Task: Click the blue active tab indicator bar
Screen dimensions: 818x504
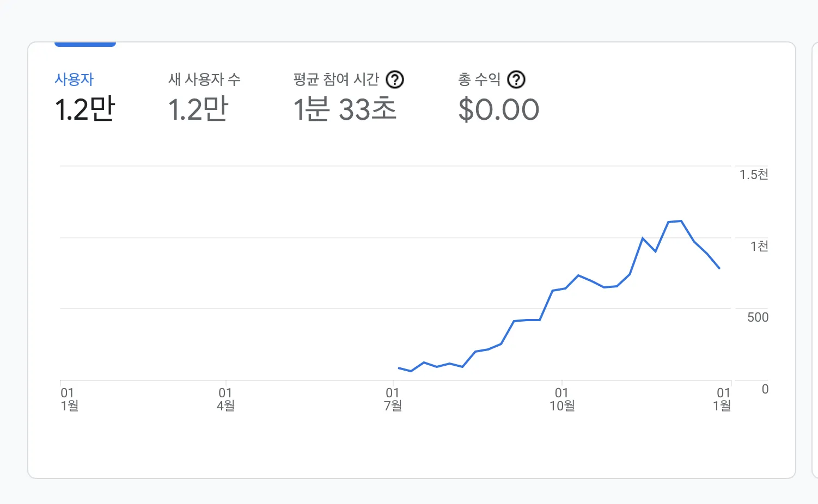Action: point(85,44)
